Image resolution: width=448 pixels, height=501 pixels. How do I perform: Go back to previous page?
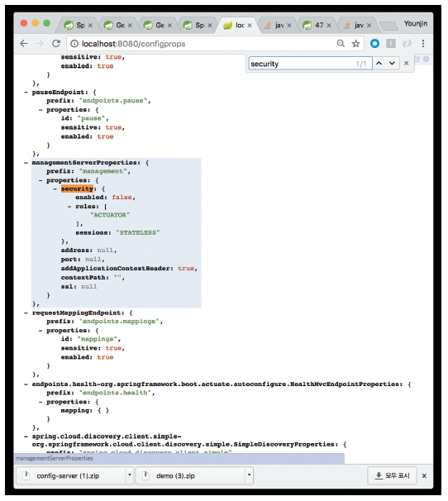pos(24,44)
